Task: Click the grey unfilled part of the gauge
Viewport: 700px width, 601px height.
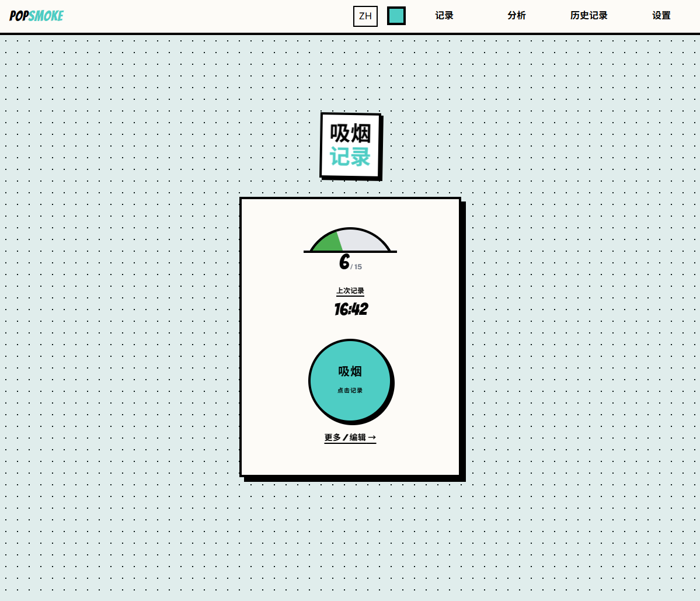Action: (x=362, y=241)
